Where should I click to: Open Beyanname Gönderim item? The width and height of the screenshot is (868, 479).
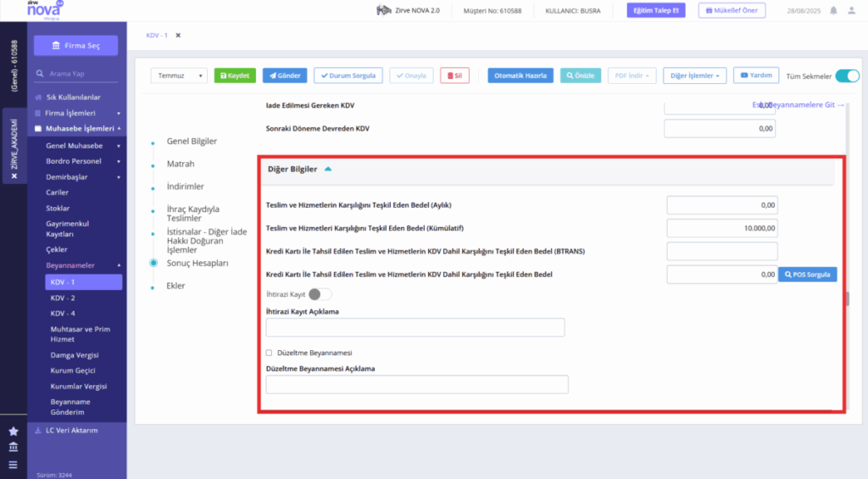click(x=70, y=407)
